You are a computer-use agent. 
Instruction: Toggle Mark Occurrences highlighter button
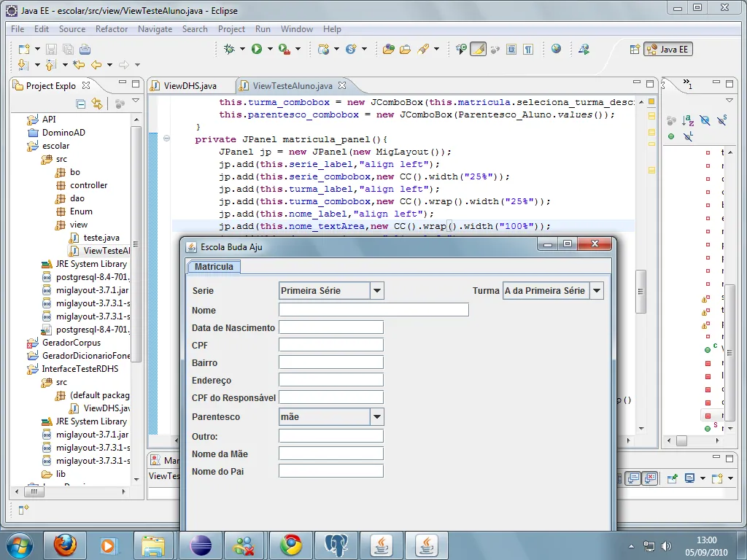click(x=478, y=49)
